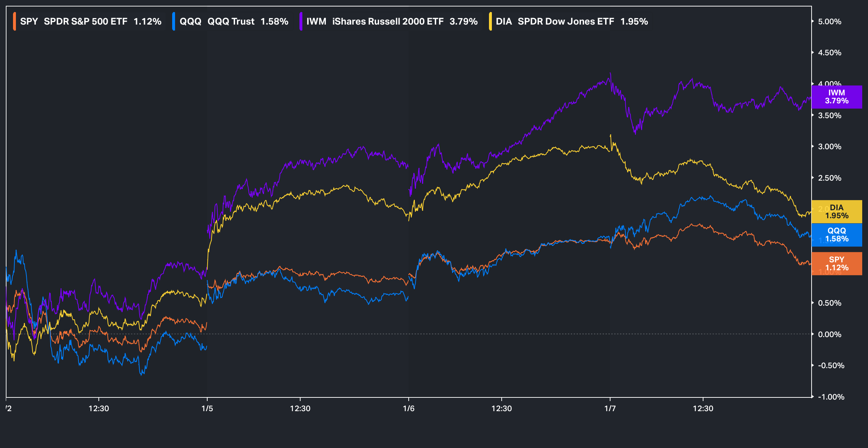Click the blue QQQ 1.58% price tag
Viewport: 868px width, 448px height.
(837, 235)
